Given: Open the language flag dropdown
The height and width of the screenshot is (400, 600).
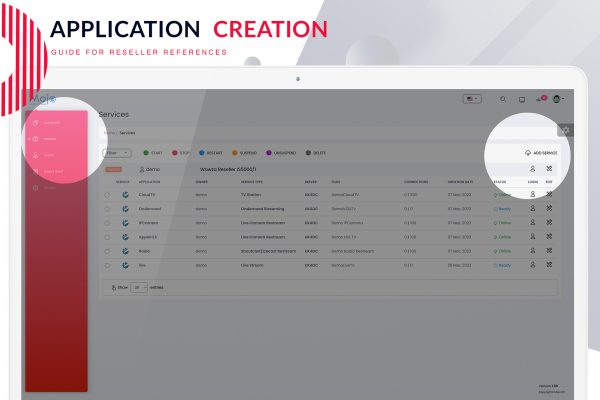Looking at the screenshot, I should pyautogui.click(x=472, y=99).
